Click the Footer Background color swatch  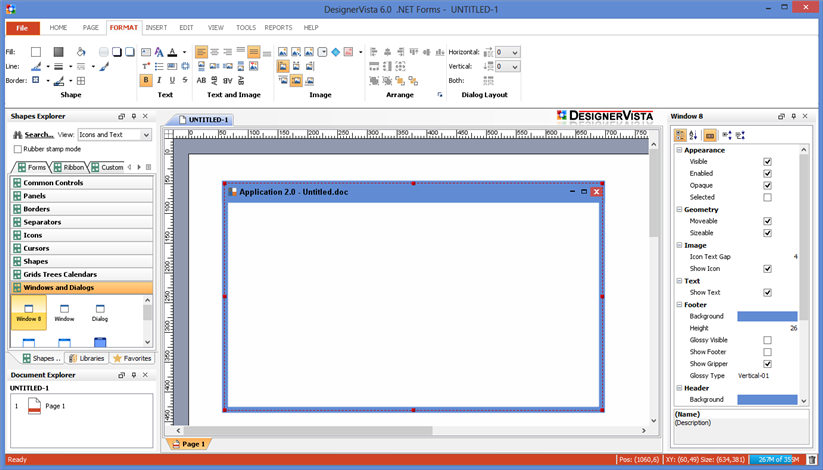point(767,316)
